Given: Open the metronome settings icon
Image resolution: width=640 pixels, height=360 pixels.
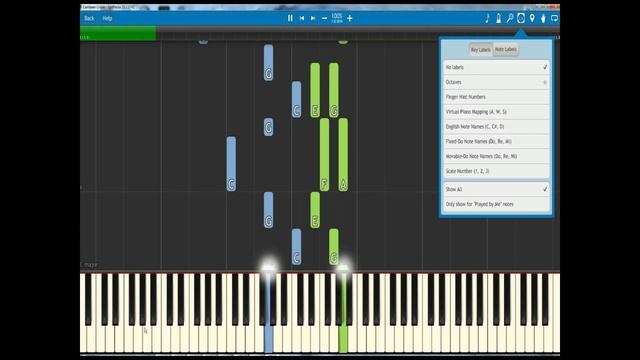Looking at the screenshot, I should 498,18.
